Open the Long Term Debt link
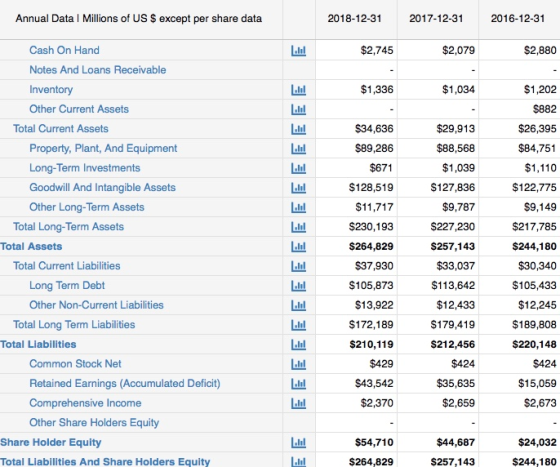The width and height of the screenshot is (560, 467). pos(67,286)
